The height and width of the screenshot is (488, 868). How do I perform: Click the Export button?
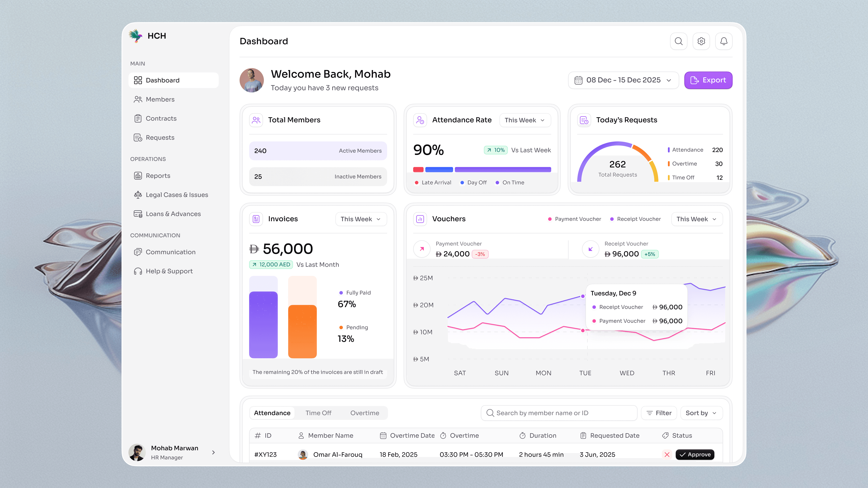[x=708, y=80]
